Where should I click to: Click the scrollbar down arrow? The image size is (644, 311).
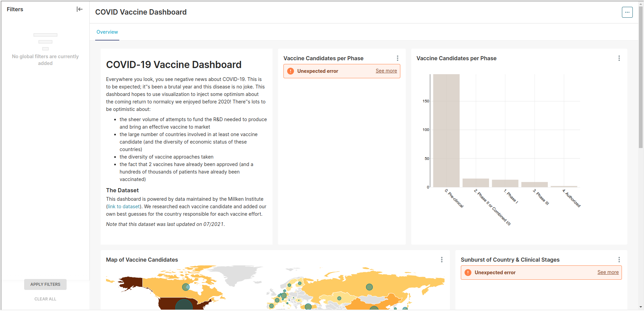click(x=641, y=307)
